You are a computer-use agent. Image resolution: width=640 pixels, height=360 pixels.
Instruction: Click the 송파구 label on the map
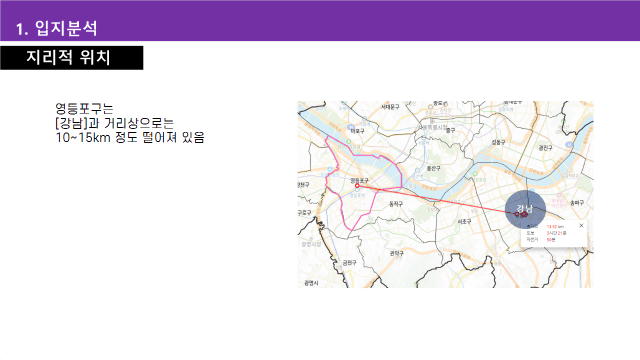(x=577, y=202)
